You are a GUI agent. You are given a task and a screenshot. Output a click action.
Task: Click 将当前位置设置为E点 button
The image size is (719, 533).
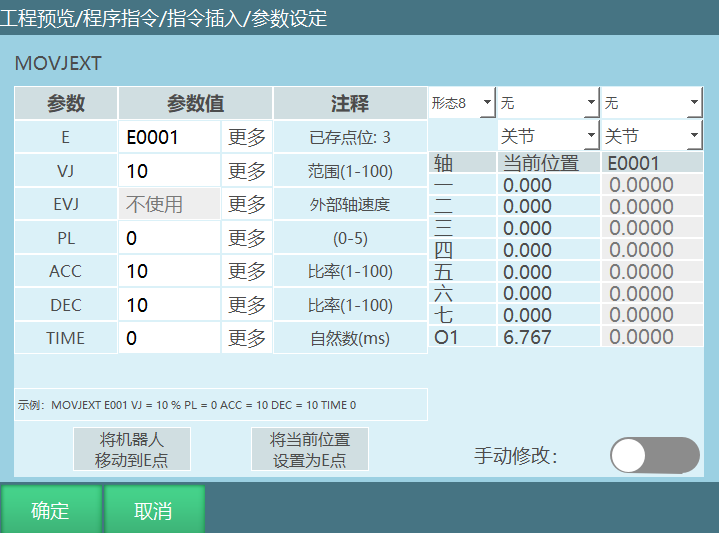[x=310, y=450]
